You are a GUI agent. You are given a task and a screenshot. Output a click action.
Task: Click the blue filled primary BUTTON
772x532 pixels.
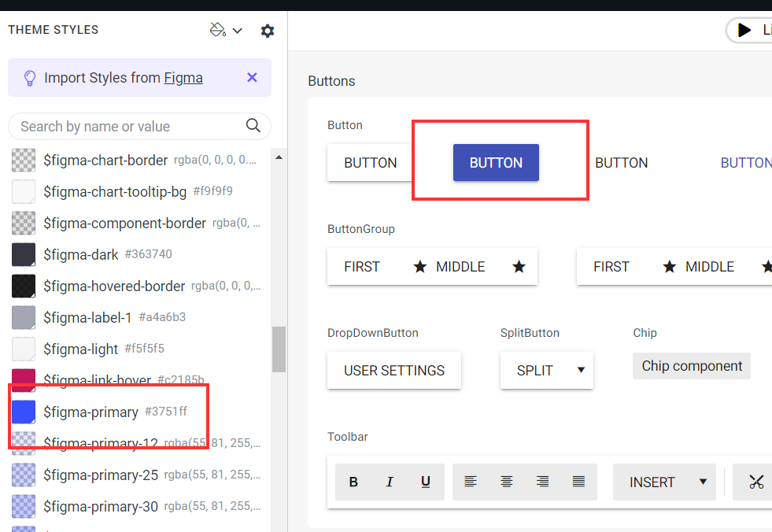pyautogui.click(x=496, y=163)
